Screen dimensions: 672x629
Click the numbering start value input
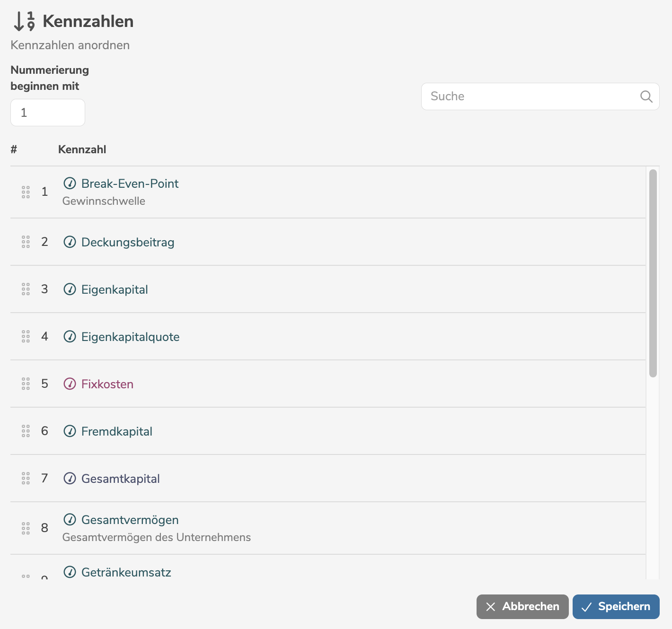point(48,113)
